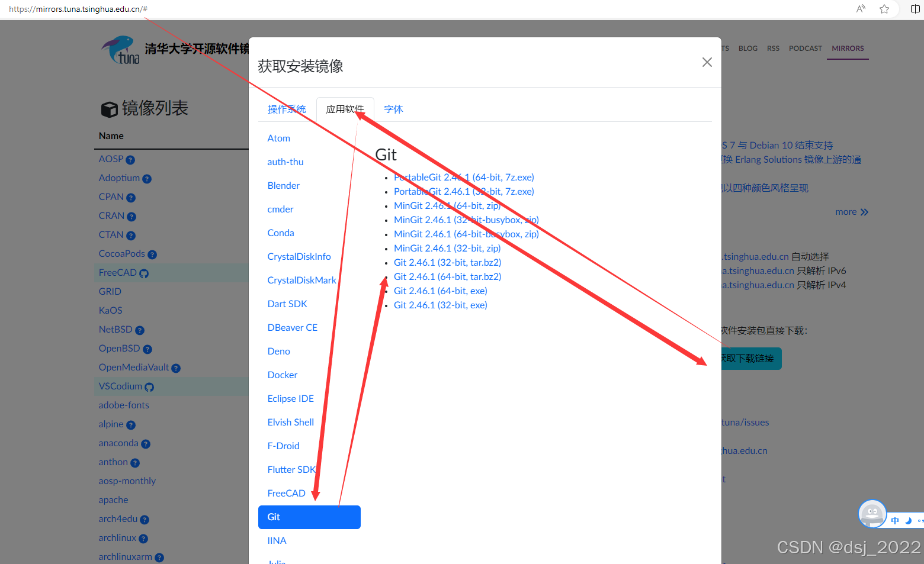Open the apache mirror link
This screenshot has width=924, height=564.
click(114, 499)
